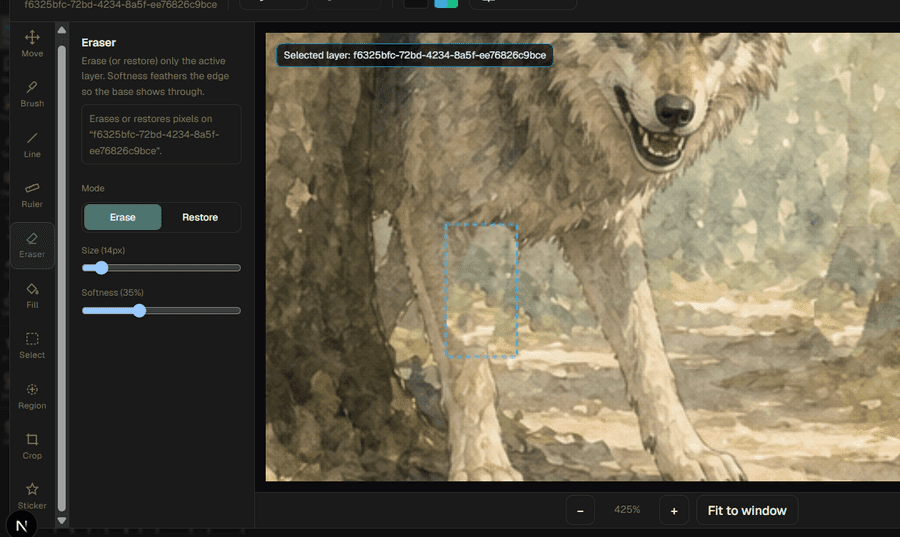Click the Mode label

(x=93, y=188)
